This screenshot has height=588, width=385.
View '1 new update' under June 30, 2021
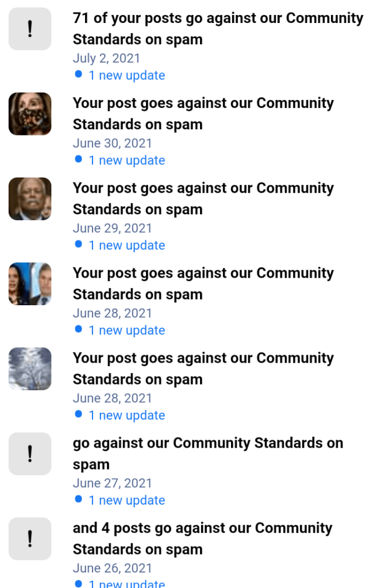[126, 160]
